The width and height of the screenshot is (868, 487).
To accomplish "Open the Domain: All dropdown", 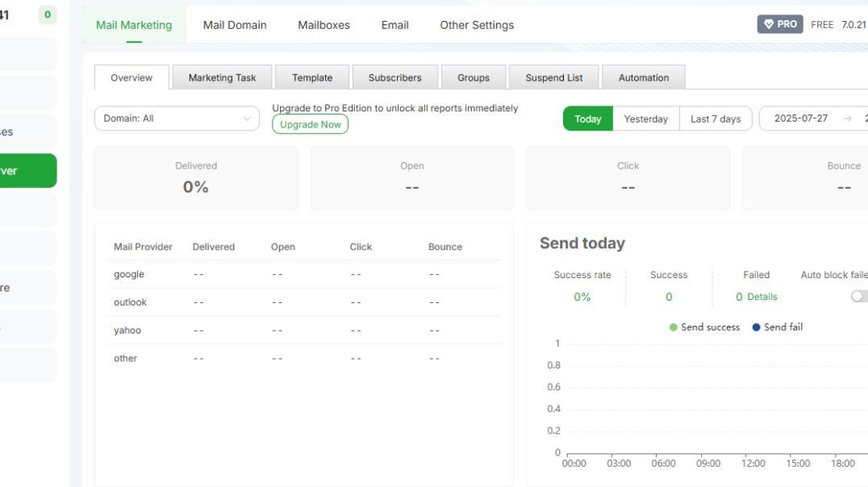I will click(177, 119).
